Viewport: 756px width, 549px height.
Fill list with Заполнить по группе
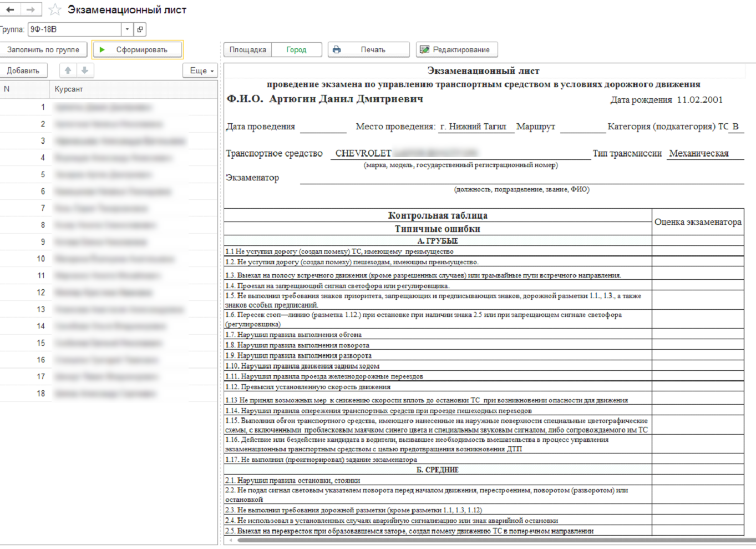click(43, 49)
